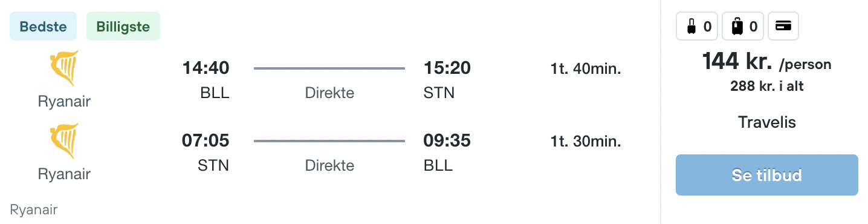This screenshot has width=868, height=224.
Task: Click the outbound 14:40 departure time
Action: (206, 68)
